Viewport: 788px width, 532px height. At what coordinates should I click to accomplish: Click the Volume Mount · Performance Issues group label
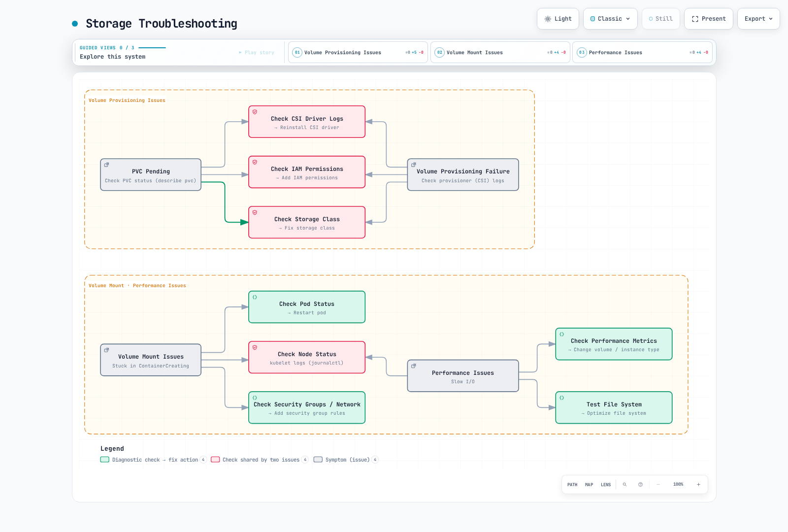(137, 286)
